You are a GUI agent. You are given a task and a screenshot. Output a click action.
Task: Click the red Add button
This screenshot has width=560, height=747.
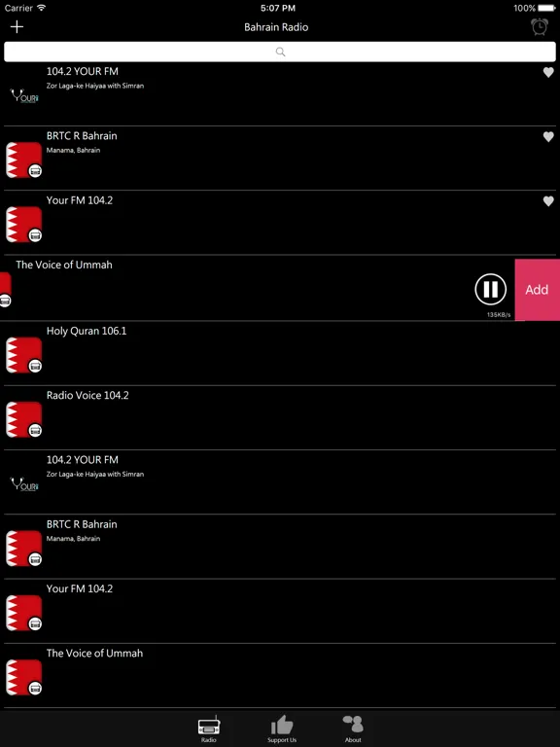click(537, 290)
